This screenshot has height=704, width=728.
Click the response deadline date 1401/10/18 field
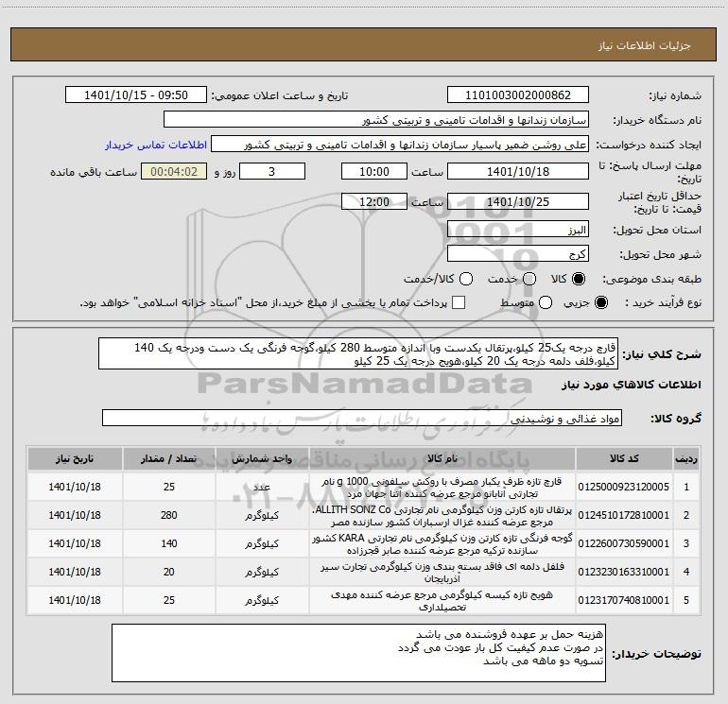click(518, 171)
